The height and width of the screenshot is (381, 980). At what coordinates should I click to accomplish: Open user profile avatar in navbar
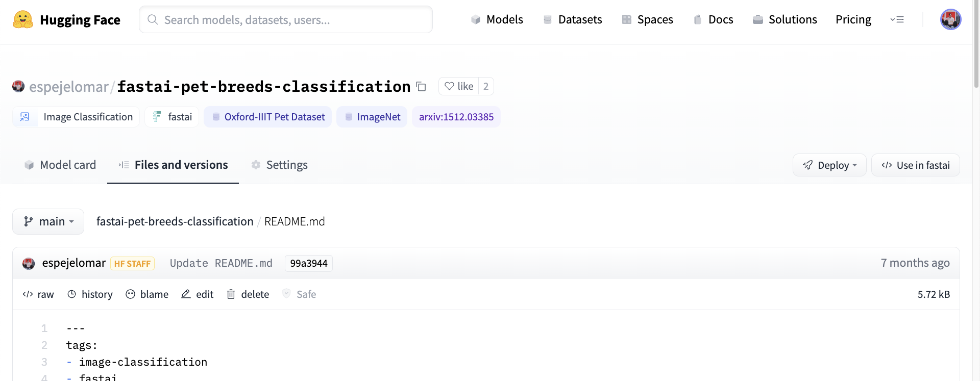(950, 19)
